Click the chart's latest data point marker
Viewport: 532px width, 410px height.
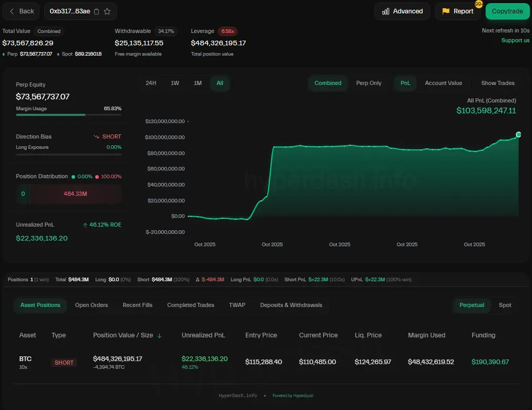pyautogui.click(x=518, y=134)
